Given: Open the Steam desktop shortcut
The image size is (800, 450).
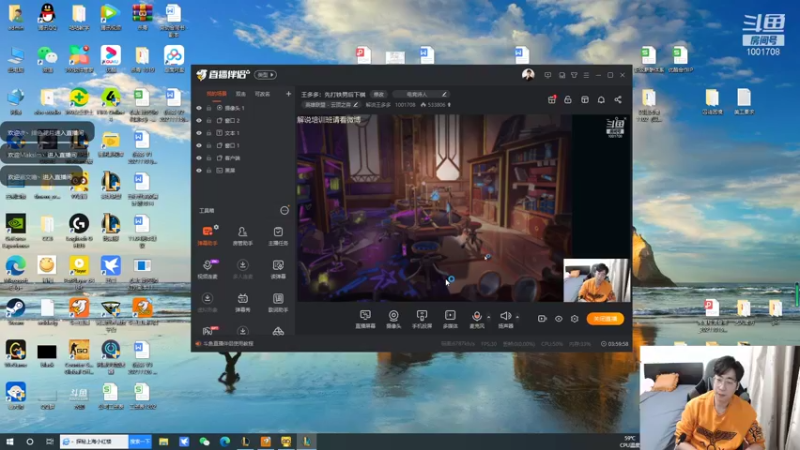Looking at the screenshot, I should click(x=16, y=311).
